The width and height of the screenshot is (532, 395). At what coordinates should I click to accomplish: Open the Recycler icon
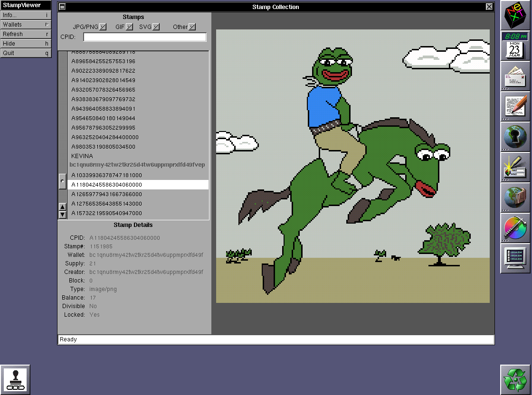515,380
